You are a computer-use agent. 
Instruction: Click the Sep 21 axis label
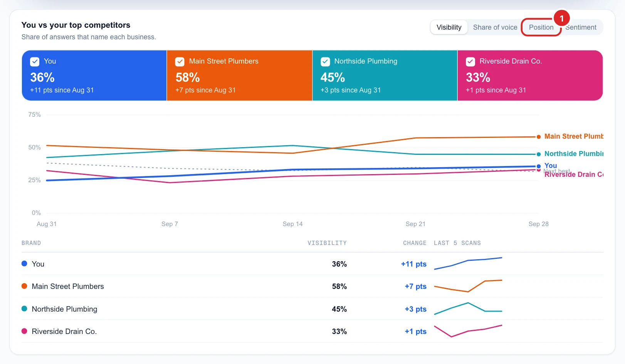415,224
